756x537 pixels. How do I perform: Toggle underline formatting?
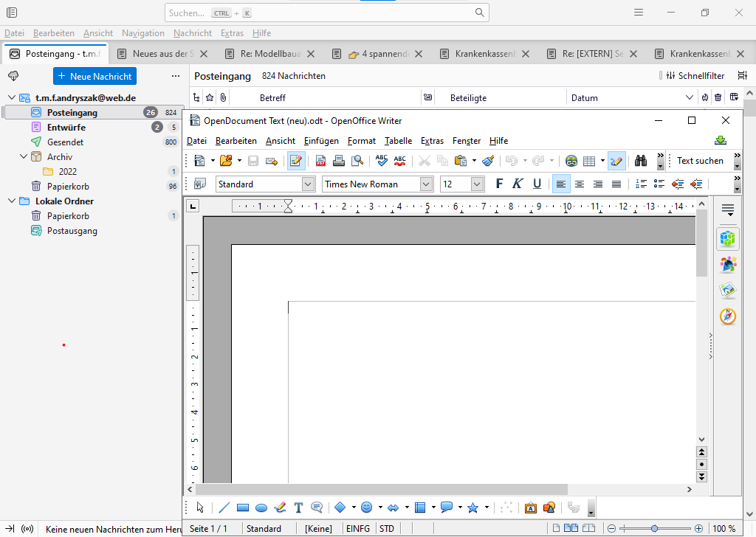537,184
